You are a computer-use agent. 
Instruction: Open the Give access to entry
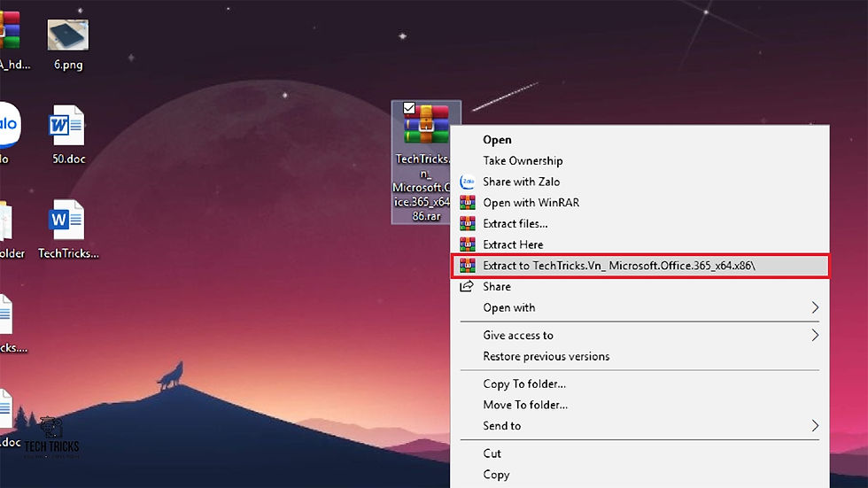tap(639, 336)
